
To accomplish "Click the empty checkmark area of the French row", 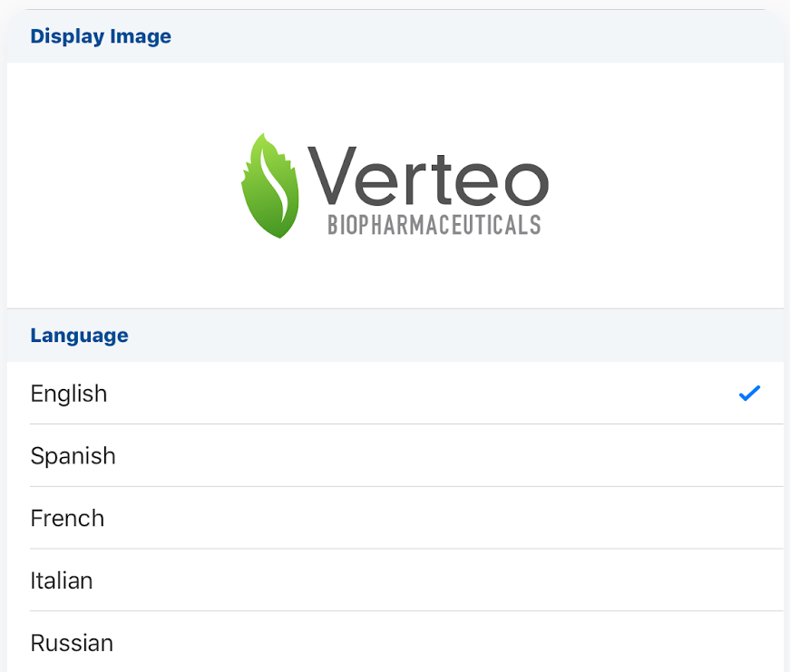I will [749, 518].
